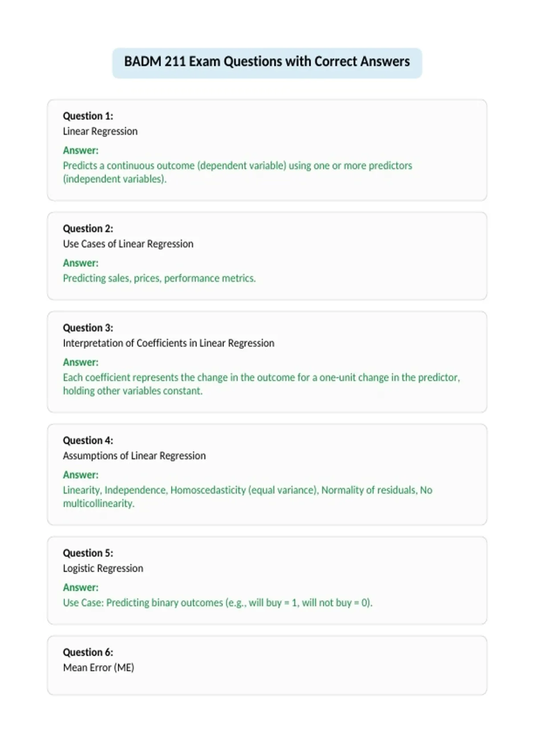
Task: Select the Question 1 heading
Action: click(x=88, y=116)
